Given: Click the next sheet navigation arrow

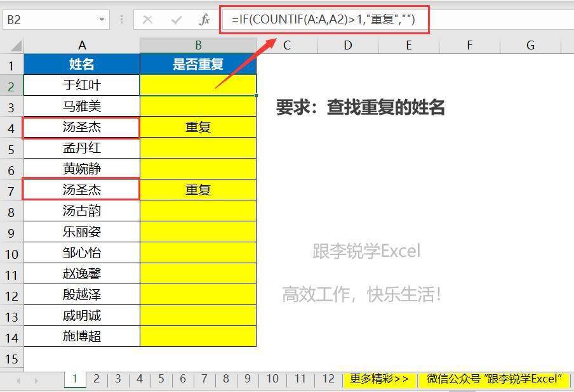Looking at the screenshot, I should (36, 381).
